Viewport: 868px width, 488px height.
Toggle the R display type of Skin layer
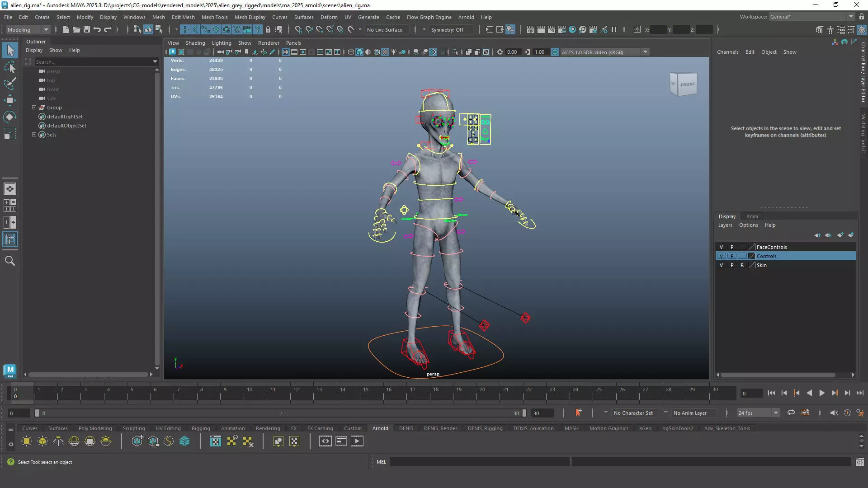742,265
